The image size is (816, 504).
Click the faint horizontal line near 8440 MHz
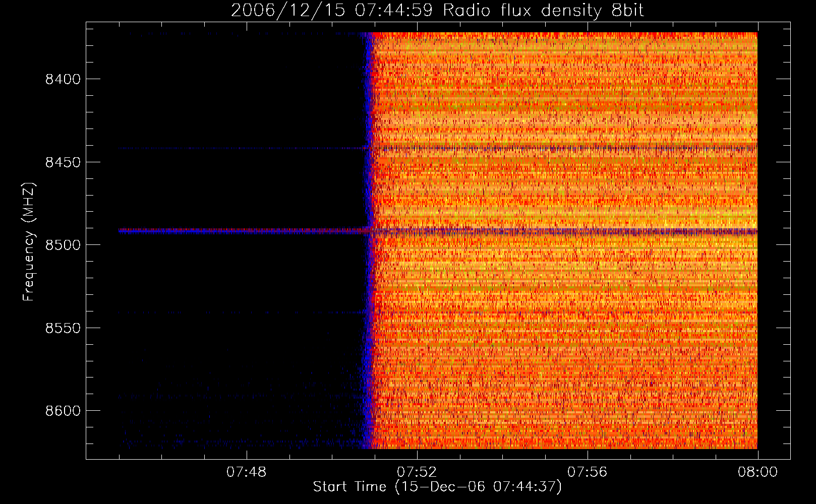coord(438,148)
